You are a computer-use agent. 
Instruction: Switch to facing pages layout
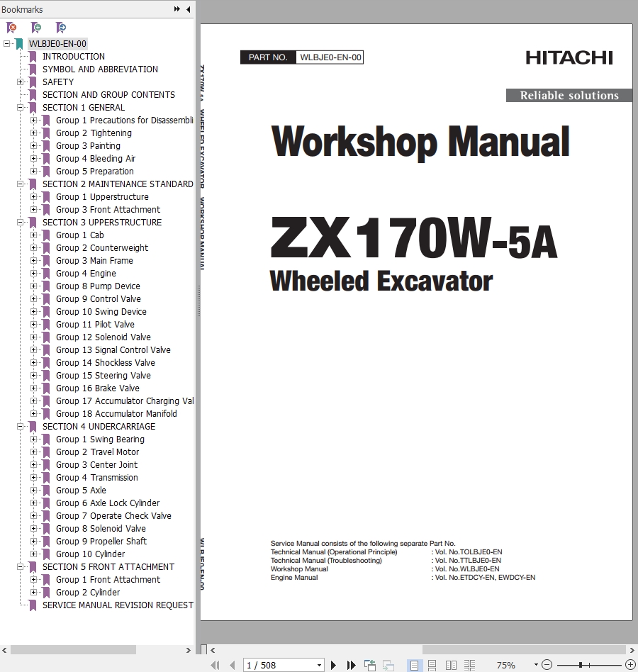pyautogui.click(x=451, y=665)
